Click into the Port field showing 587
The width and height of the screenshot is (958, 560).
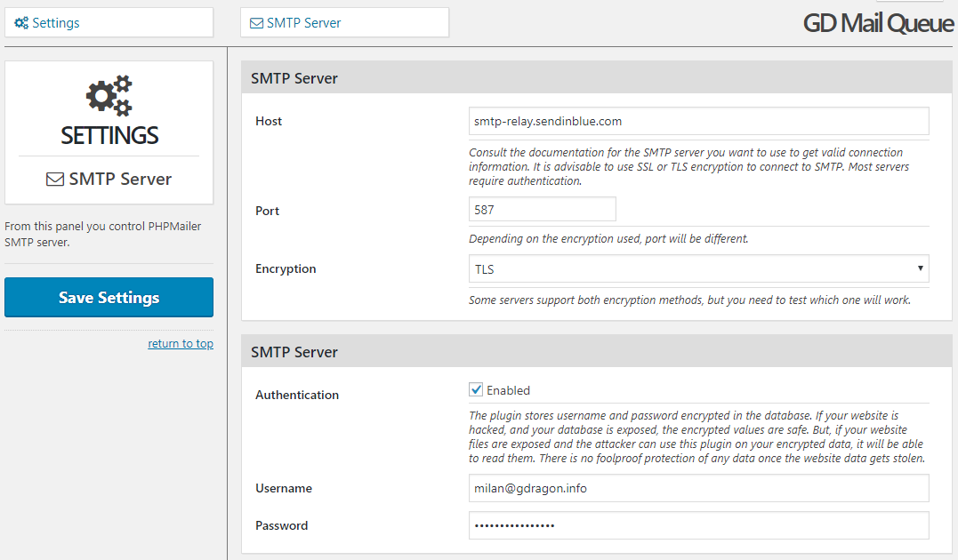[x=542, y=210]
